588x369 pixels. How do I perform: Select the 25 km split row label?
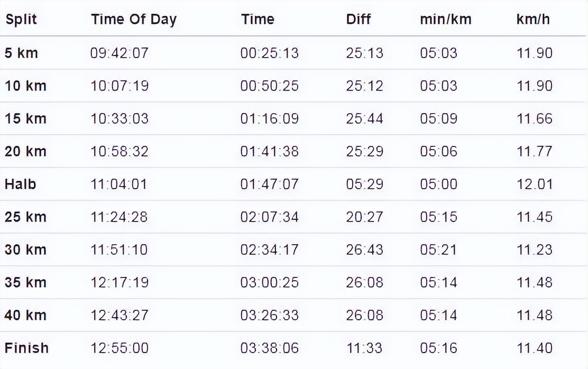25,217
